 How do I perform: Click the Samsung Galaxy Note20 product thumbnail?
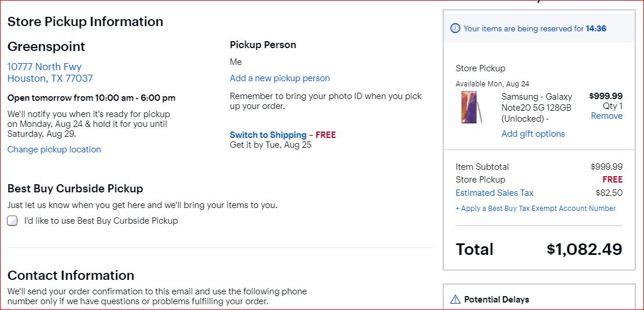471,107
